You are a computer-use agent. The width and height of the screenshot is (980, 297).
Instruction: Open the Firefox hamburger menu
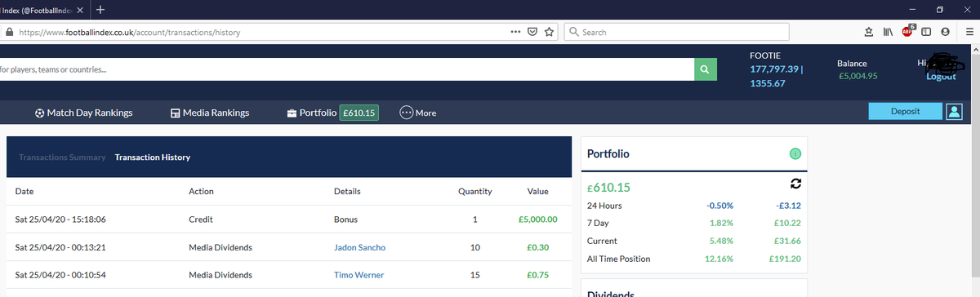[969, 32]
